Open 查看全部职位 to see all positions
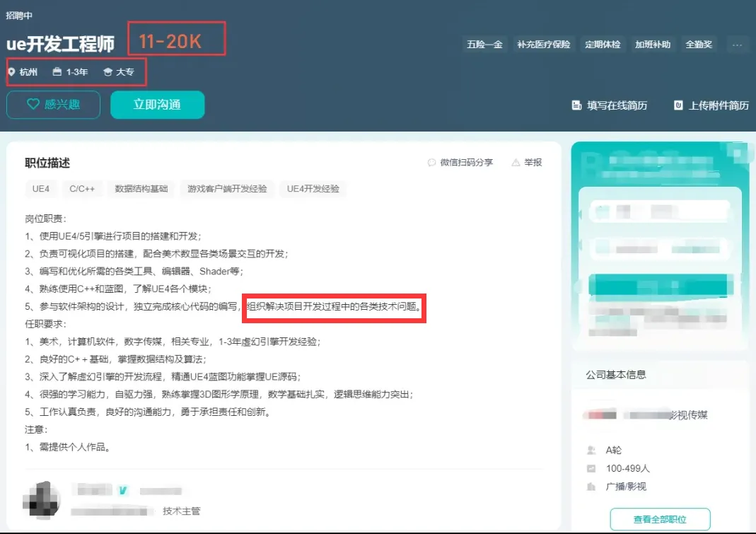756x534 pixels. pyautogui.click(x=660, y=519)
